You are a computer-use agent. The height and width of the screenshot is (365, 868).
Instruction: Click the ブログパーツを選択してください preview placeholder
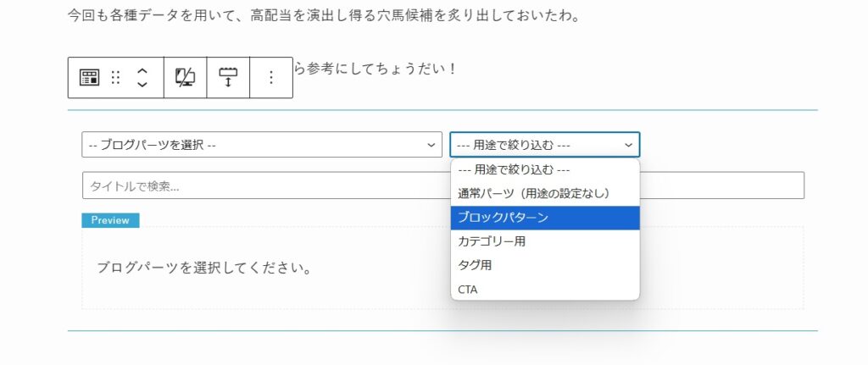pos(203,268)
